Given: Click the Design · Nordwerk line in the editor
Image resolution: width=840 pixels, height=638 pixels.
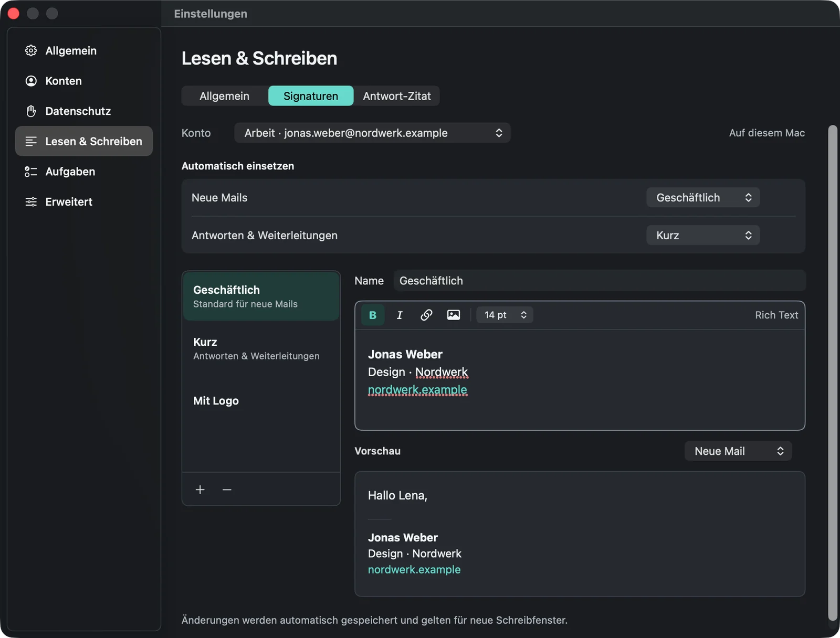Looking at the screenshot, I should (x=418, y=372).
